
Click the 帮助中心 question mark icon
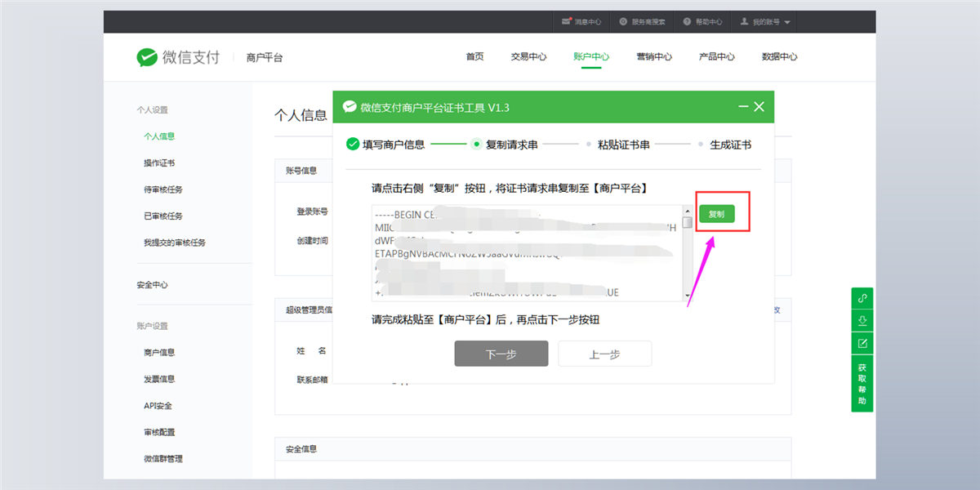687,21
